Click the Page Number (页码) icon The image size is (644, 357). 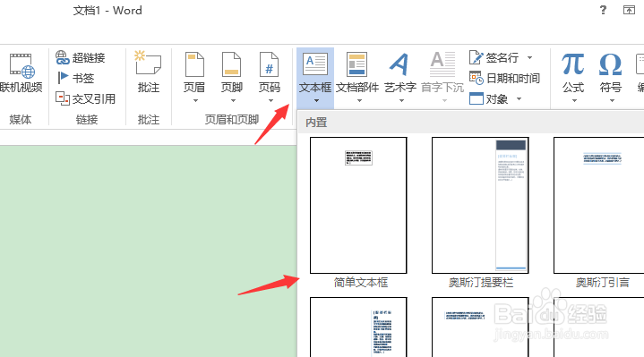270,64
